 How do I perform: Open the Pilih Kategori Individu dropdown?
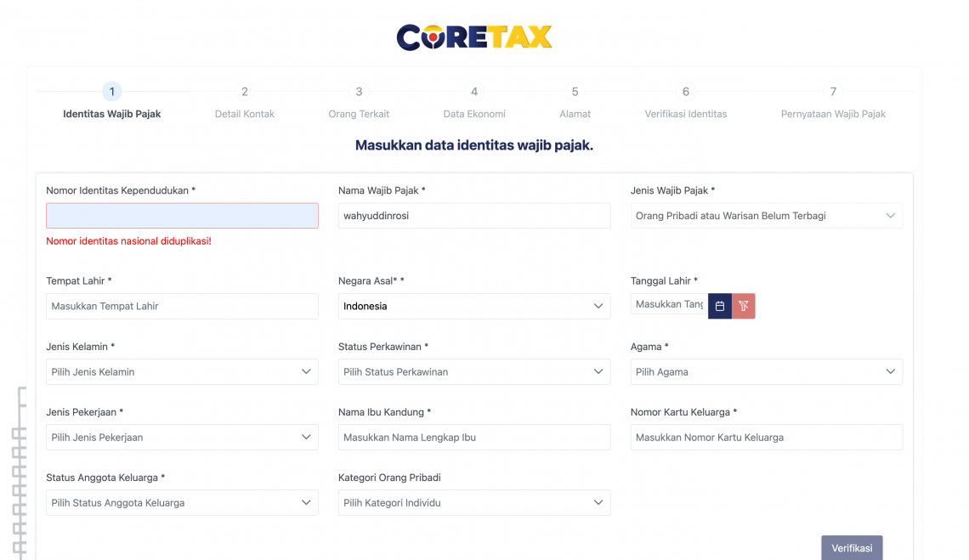pos(473,502)
